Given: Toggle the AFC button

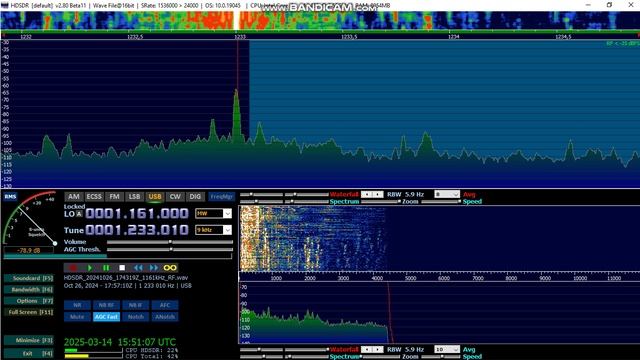Looking at the screenshot, I should [165, 305].
